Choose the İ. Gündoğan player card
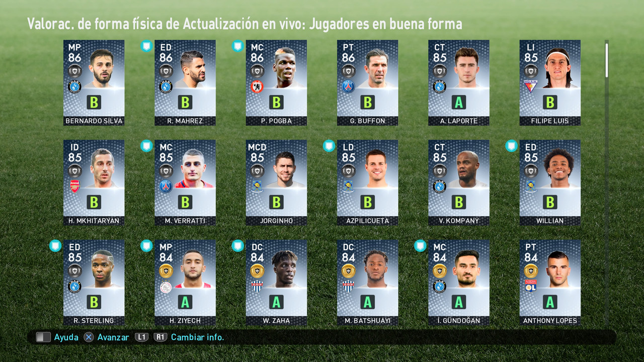 (458, 283)
